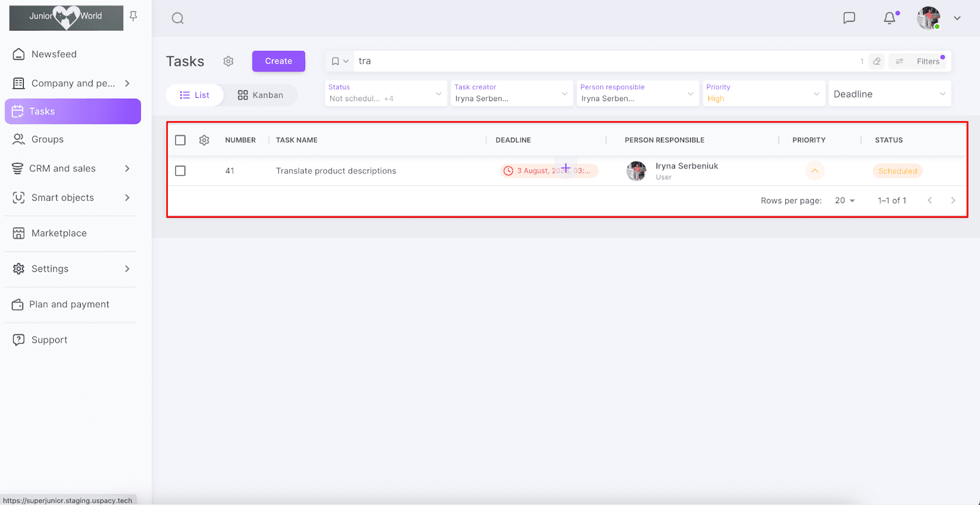Open Marketplace from the sidebar

tap(59, 233)
